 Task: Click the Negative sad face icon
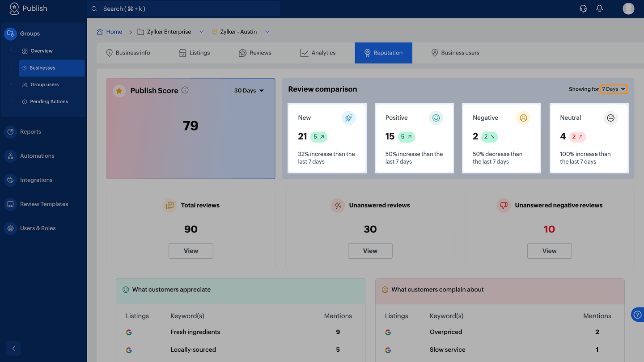click(523, 118)
